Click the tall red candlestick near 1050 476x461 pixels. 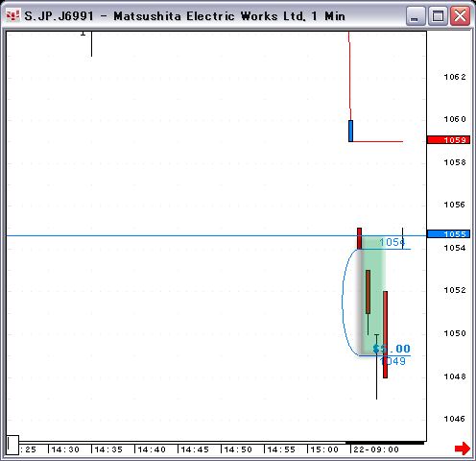(385, 334)
